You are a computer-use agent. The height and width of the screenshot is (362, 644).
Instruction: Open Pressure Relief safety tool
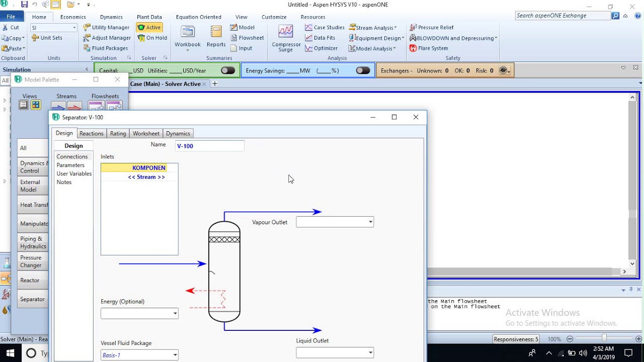click(x=432, y=27)
